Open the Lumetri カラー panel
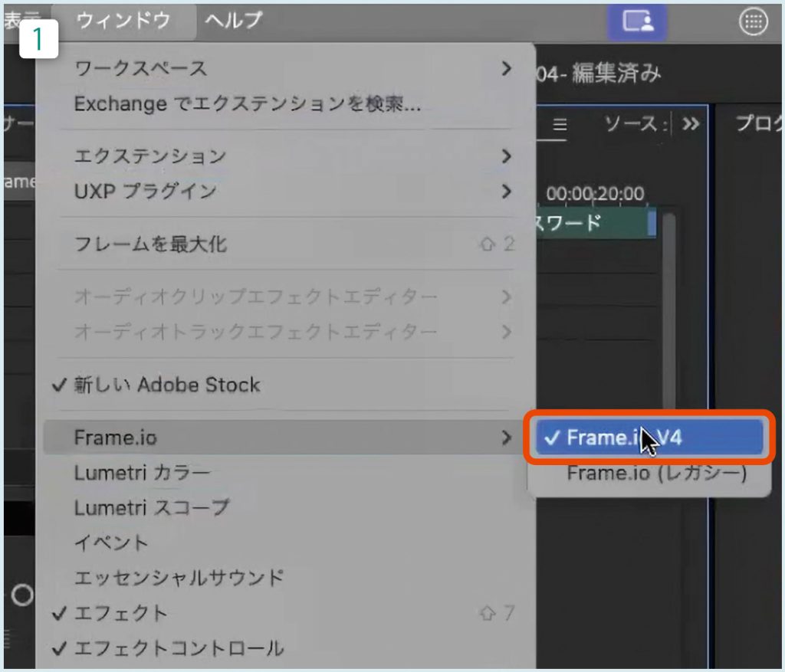 coord(142,473)
